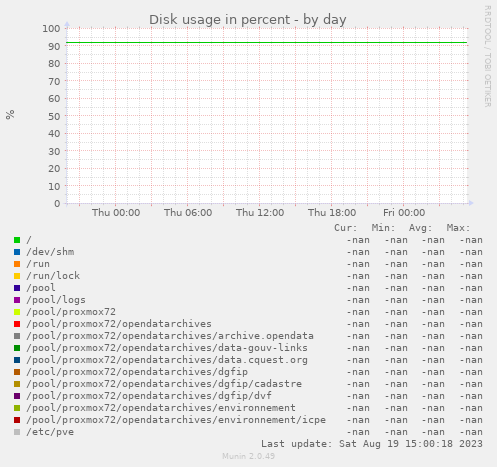497x467 pixels.
Task: Click the '0' y-axis label
Action: click(57, 204)
